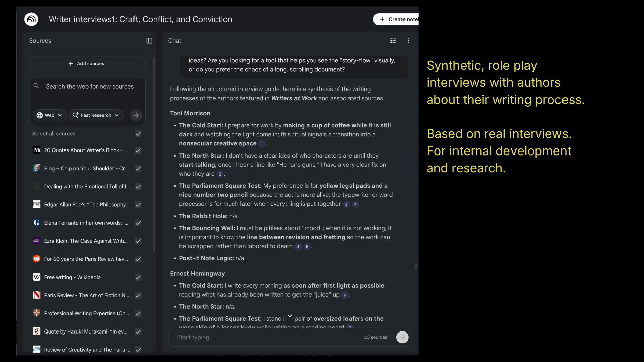The height and width of the screenshot is (362, 644).
Task: Open the Fast Research mode dropdown
Action: 96,115
